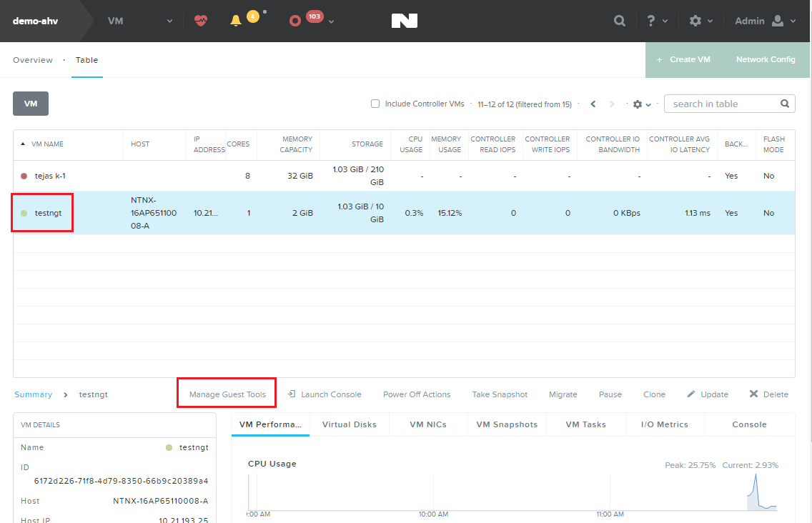Click the Update pencil icon

[x=690, y=394]
